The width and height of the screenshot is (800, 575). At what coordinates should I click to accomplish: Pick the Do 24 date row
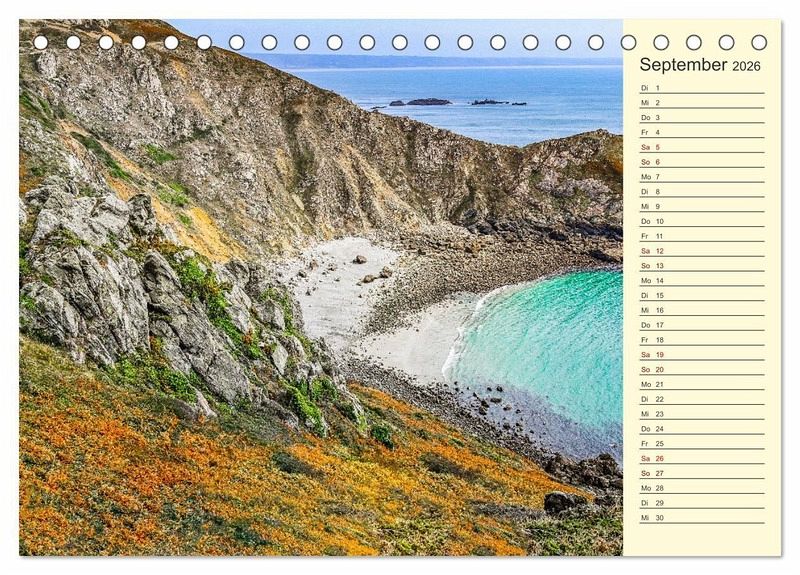701,429
